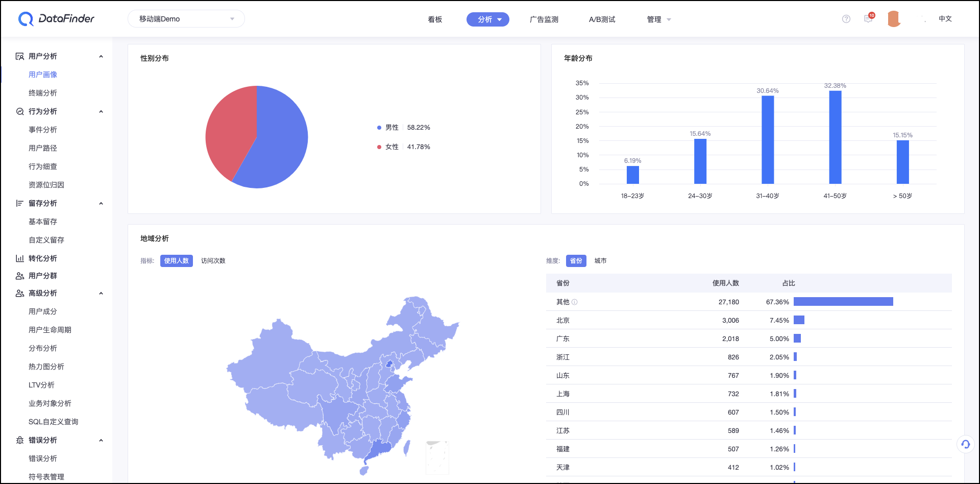Switch language via 中文
Viewport: 980px width, 484px height.
click(945, 19)
